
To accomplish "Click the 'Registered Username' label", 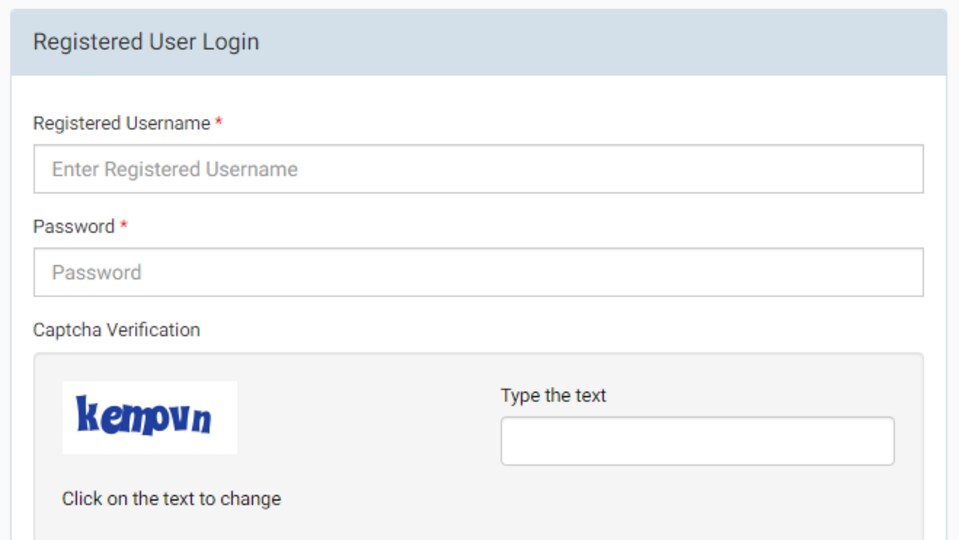I will pos(122,123).
